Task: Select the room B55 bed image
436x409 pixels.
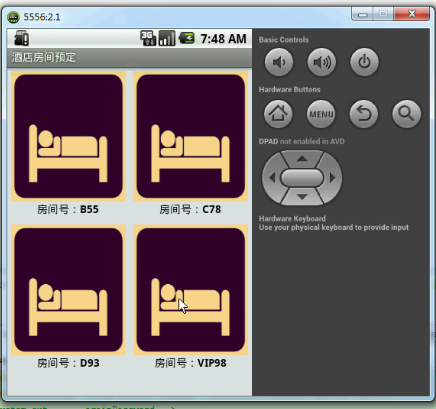Action: click(68, 136)
